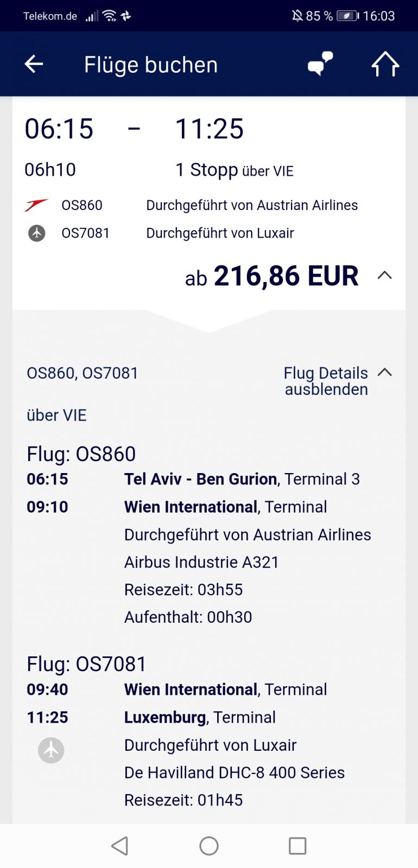This screenshot has height=868, width=418.
Task: Hide details via "Flug Details ausblenden"
Action: (326, 381)
